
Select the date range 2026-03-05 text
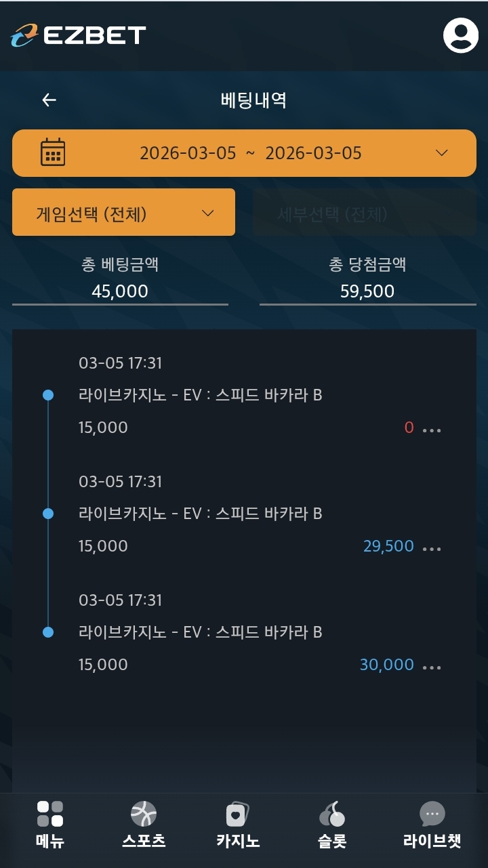(x=251, y=153)
